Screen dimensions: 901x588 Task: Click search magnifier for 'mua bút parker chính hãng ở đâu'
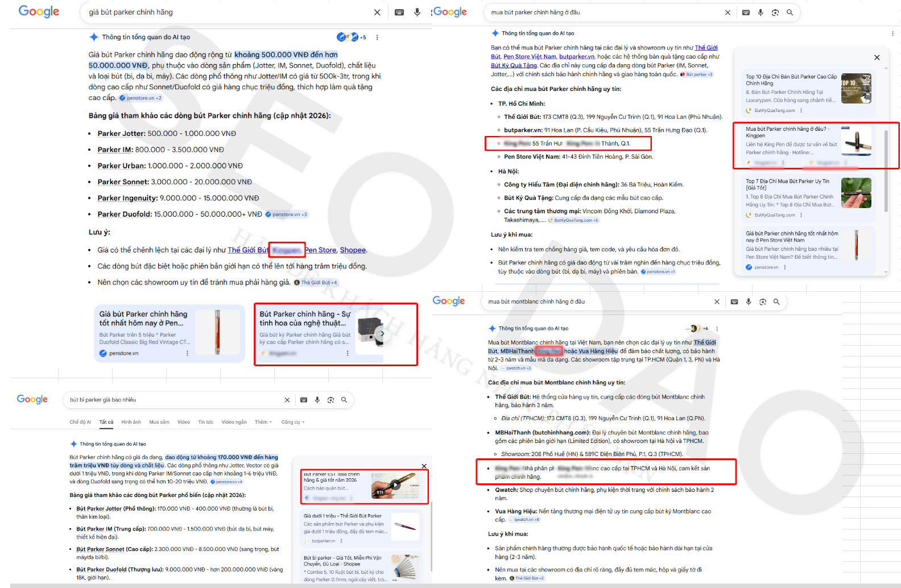click(790, 12)
